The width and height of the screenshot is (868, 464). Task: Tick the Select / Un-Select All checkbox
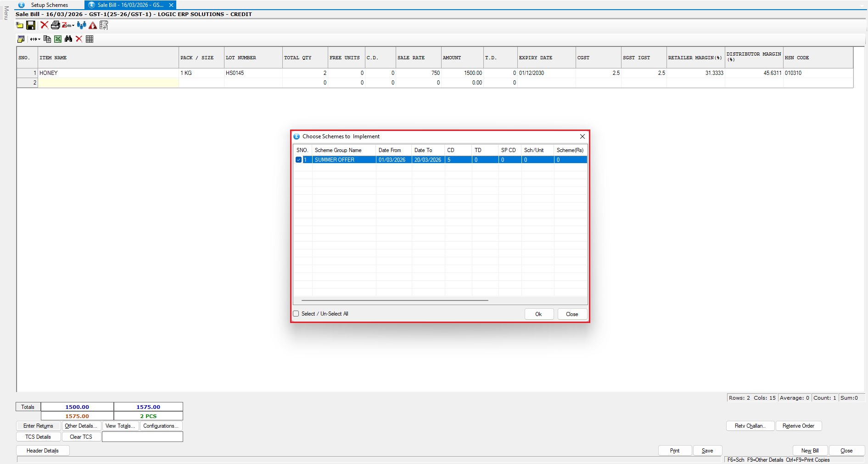(x=296, y=314)
